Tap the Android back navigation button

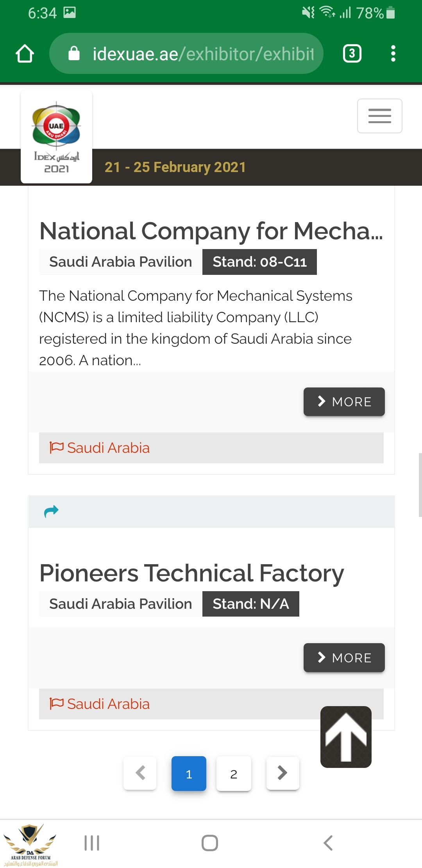(x=328, y=843)
